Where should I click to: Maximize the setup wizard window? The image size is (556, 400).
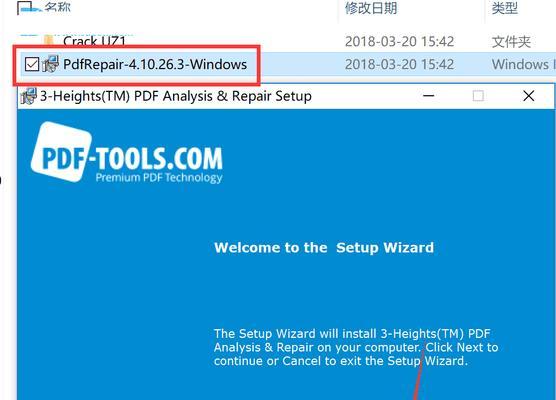478,96
